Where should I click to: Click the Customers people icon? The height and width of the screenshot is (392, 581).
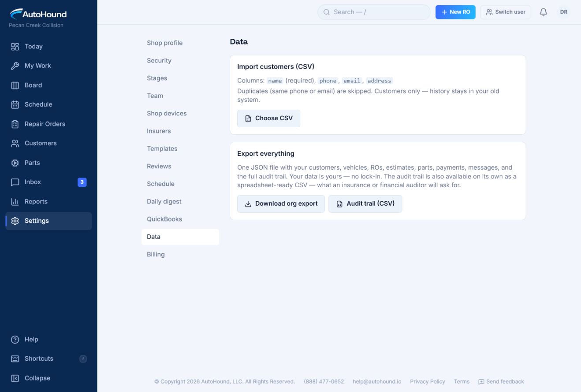pos(15,144)
